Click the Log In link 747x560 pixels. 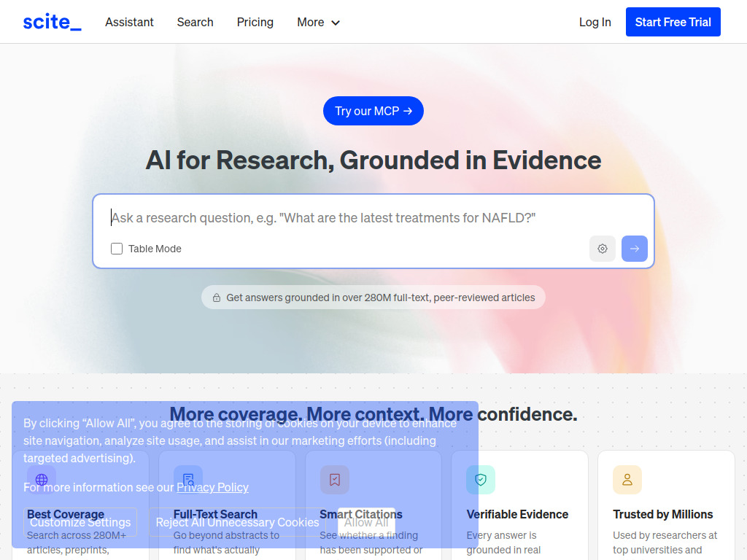595,22
